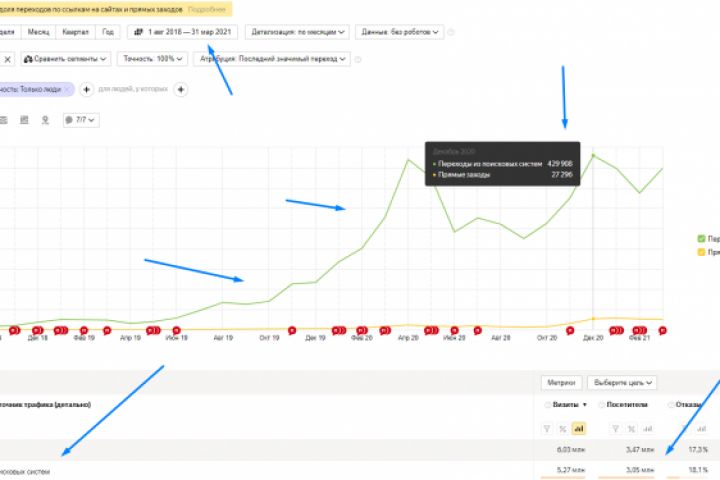Open the Данные: без роботов dropdown
The height and width of the screenshot is (480, 720).
coord(399,32)
